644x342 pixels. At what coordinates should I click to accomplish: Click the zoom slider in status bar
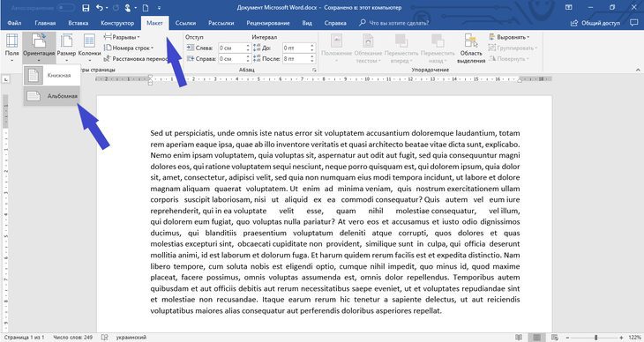click(596, 338)
